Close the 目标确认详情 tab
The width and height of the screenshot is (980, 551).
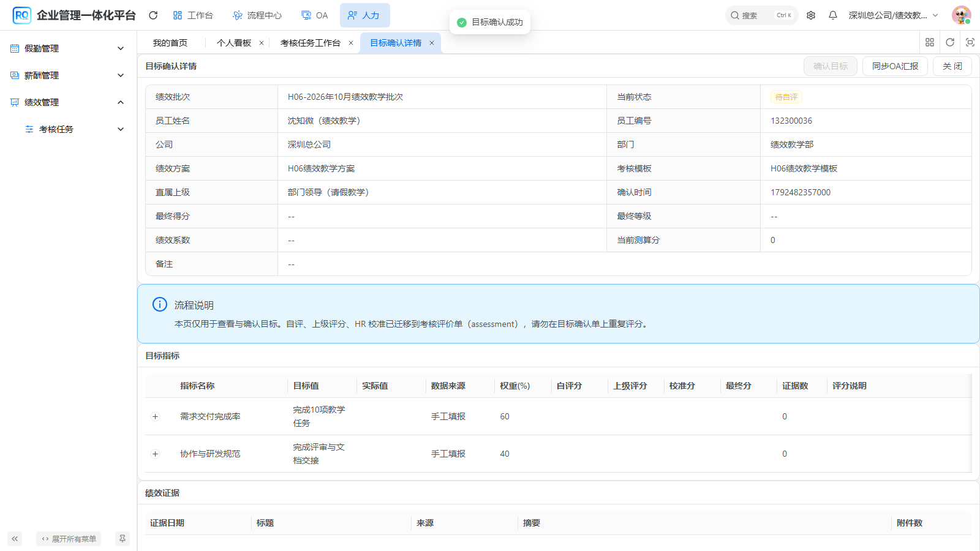click(x=432, y=43)
